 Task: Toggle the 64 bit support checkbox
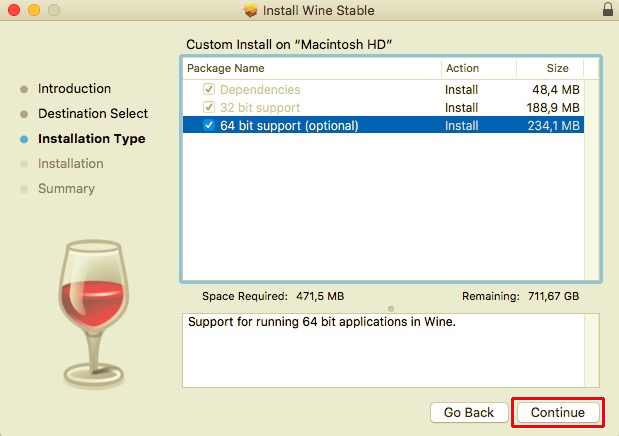(209, 125)
